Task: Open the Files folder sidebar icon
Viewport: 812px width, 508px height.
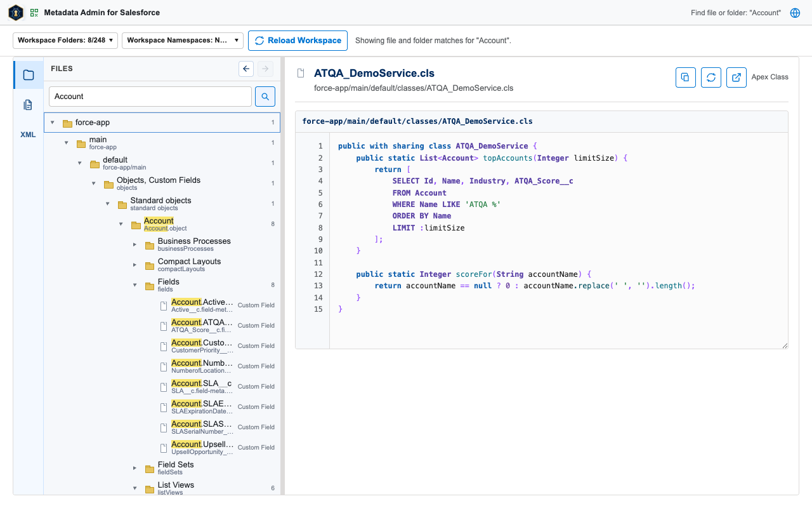Action: click(28, 75)
